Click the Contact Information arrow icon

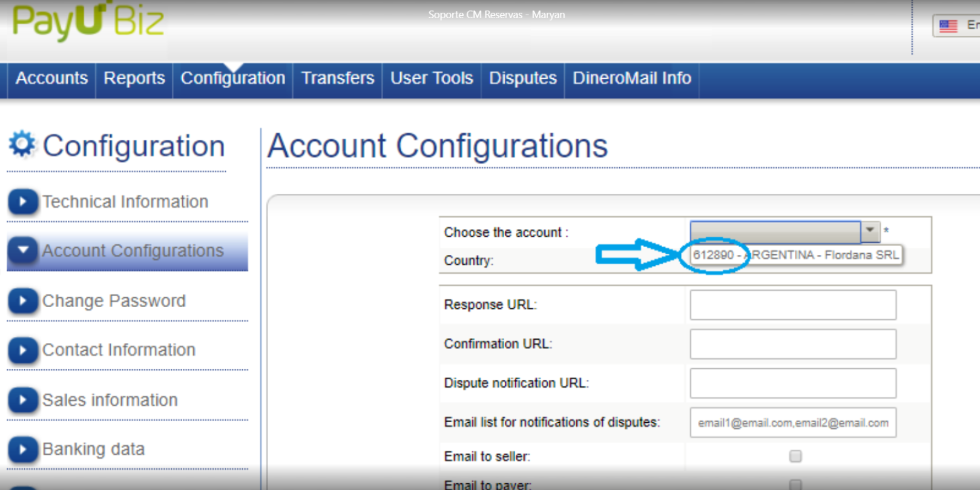[22, 350]
